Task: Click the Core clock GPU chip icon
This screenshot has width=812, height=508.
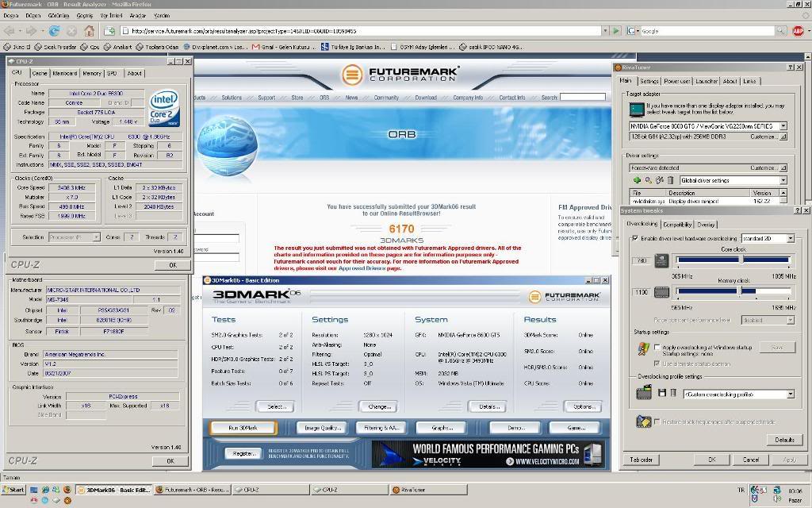Action: click(661, 260)
